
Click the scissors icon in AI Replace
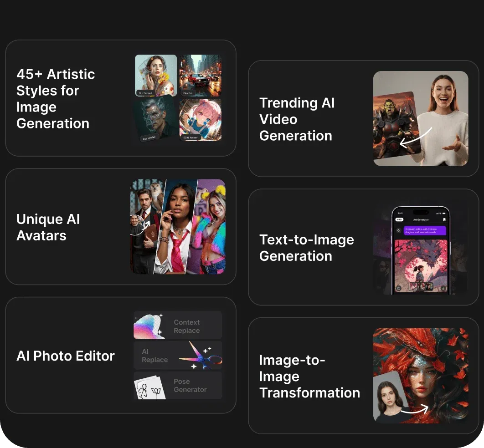coord(201,356)
